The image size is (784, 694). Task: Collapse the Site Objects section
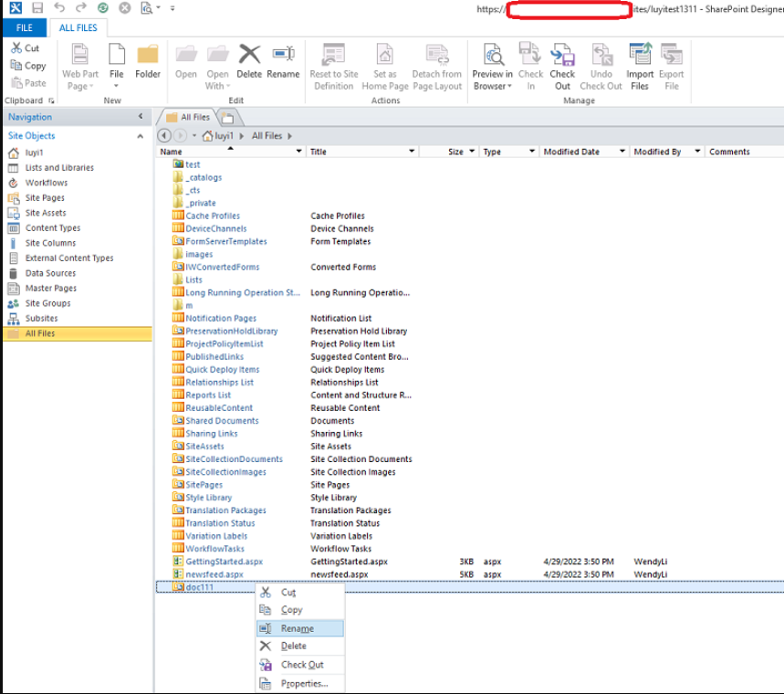141,135
